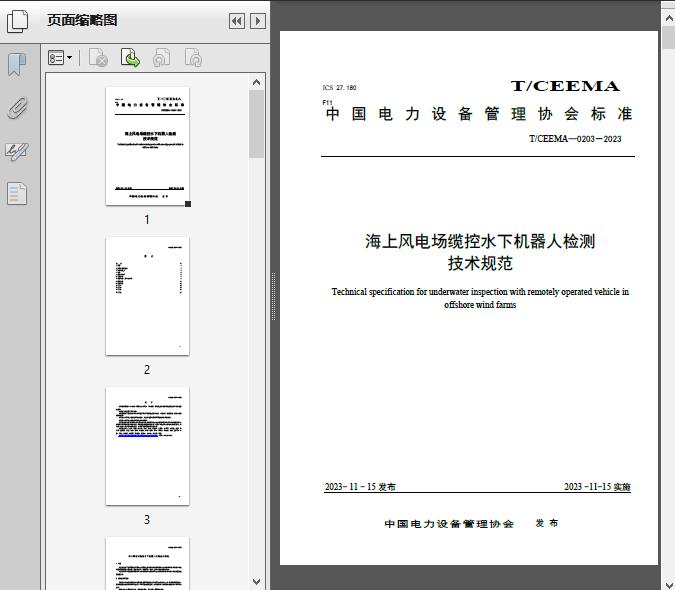
Task: Click the 'offshore wind farms' text line
Action: [480, 305]
